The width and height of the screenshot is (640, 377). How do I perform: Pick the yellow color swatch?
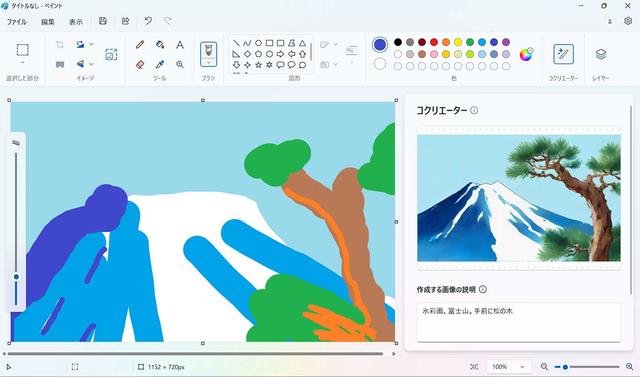coord(458,42)
